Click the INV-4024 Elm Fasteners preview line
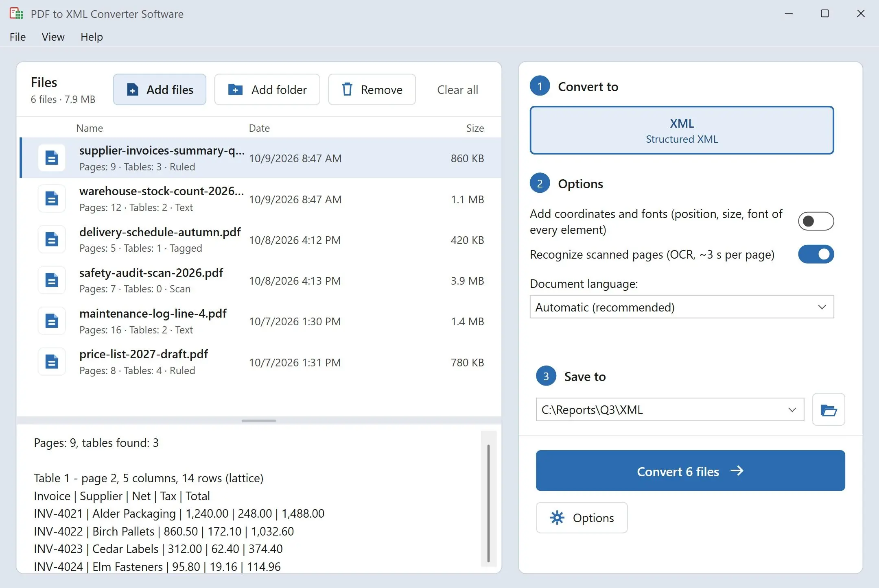 click(157, 567)
